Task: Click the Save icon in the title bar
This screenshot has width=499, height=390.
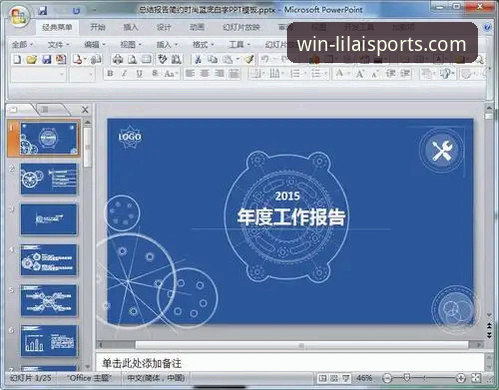Action: pyautogui.click(x=42, y=11)
